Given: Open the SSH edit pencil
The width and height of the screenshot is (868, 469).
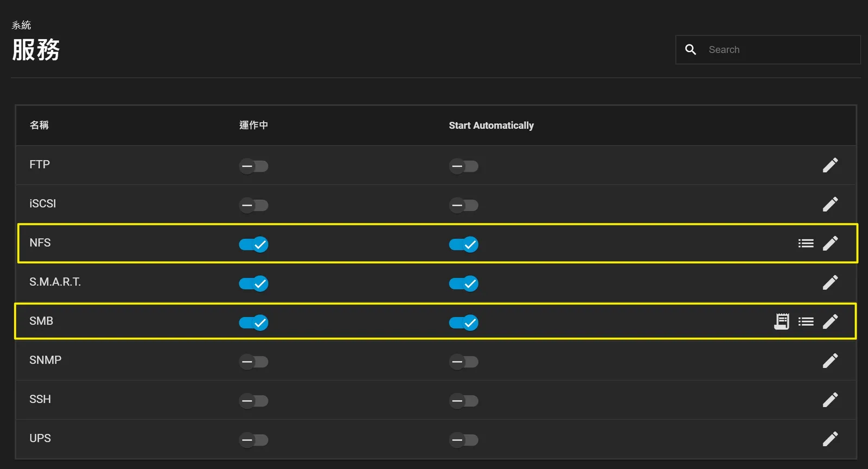Looking at the screenshot, I should point(830,400).
